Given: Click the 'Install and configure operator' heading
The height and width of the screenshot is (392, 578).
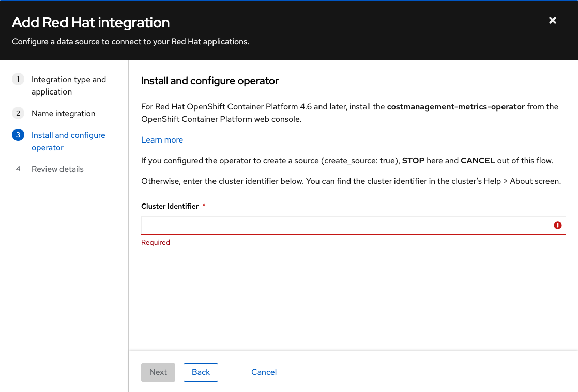Looking at the screenshot, I should 210,81.
